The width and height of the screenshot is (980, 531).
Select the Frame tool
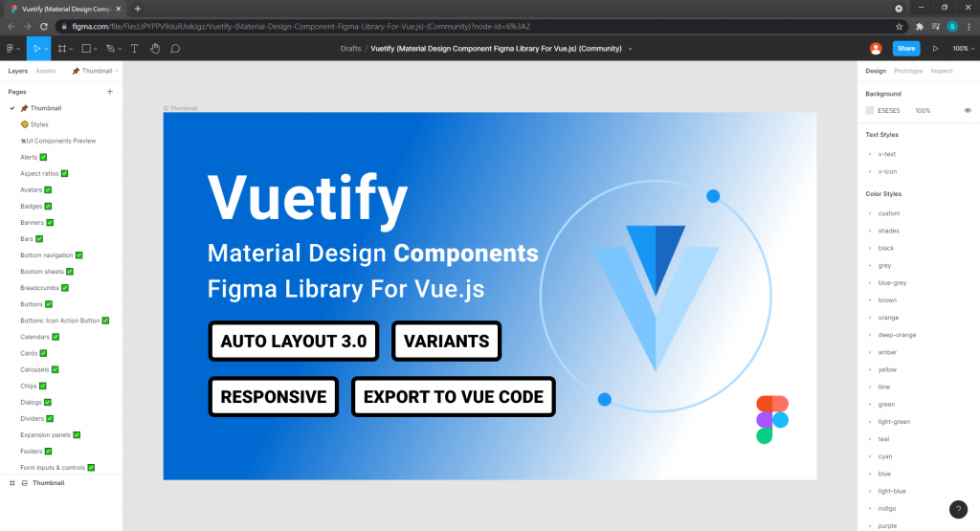pos(62,48)
